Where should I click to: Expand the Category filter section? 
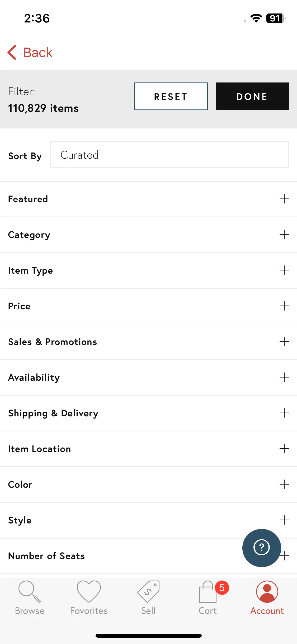pyautogui.click(x=148, y=235)
